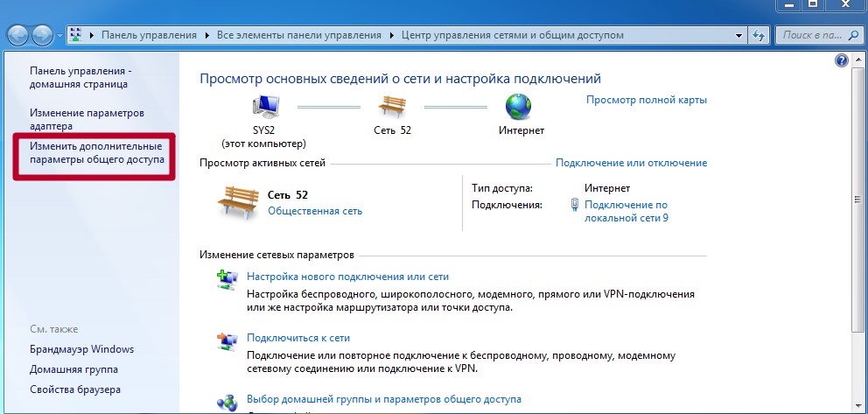868x414 pixels.
Task: Open Изменение параметров адаптера
Action: click(87, 120)
